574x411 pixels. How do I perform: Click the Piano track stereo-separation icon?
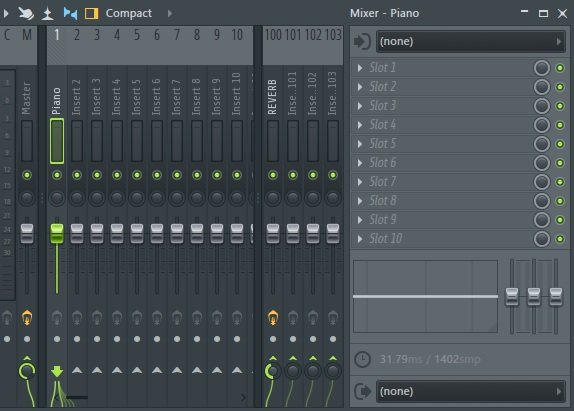[57, 317]
